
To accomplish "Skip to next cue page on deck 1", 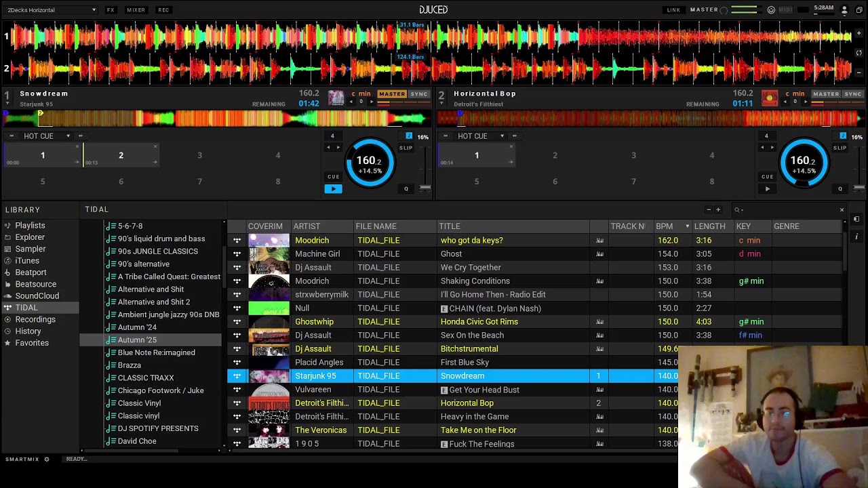I will [x=80, y=136].
